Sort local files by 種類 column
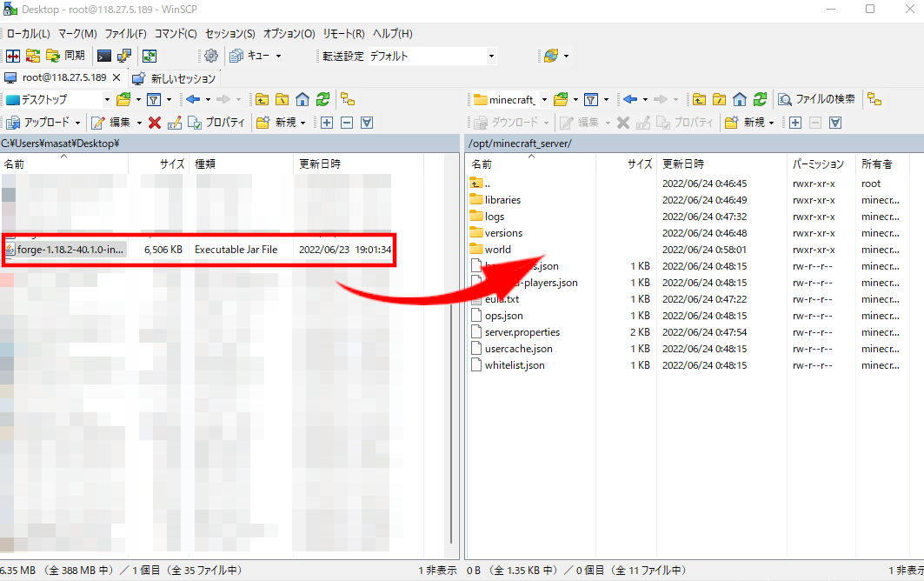Viewport: 924px width, 581px height. (x=243, y=164)
